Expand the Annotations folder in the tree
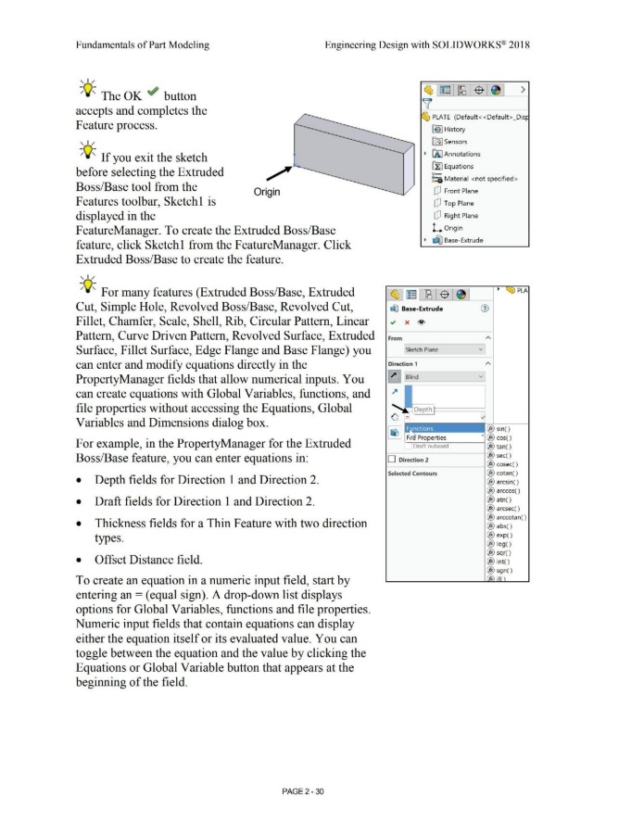 (425, 153)
